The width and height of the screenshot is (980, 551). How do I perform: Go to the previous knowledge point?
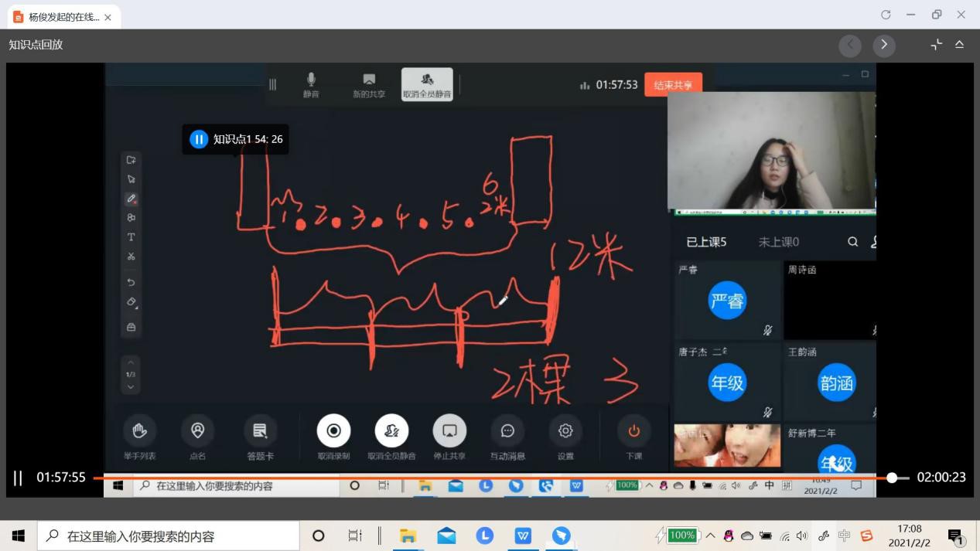coord(850,46)
